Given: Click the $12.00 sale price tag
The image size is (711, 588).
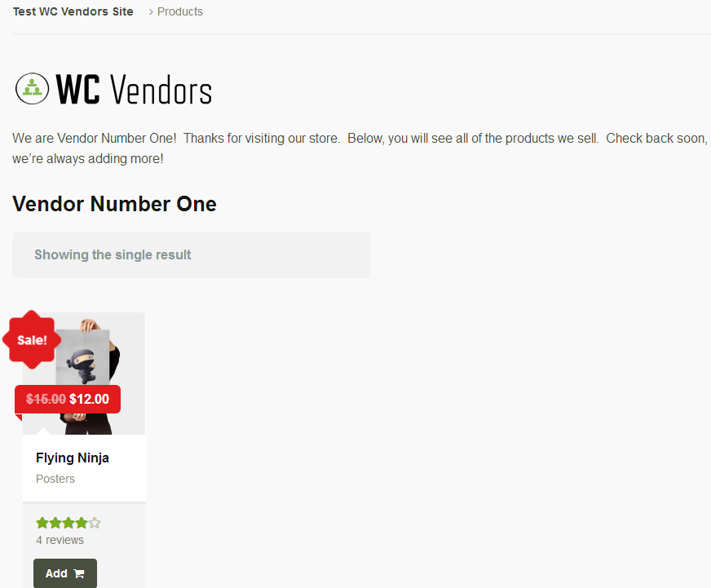Looking at the screenshot, I should click(90, 399).
